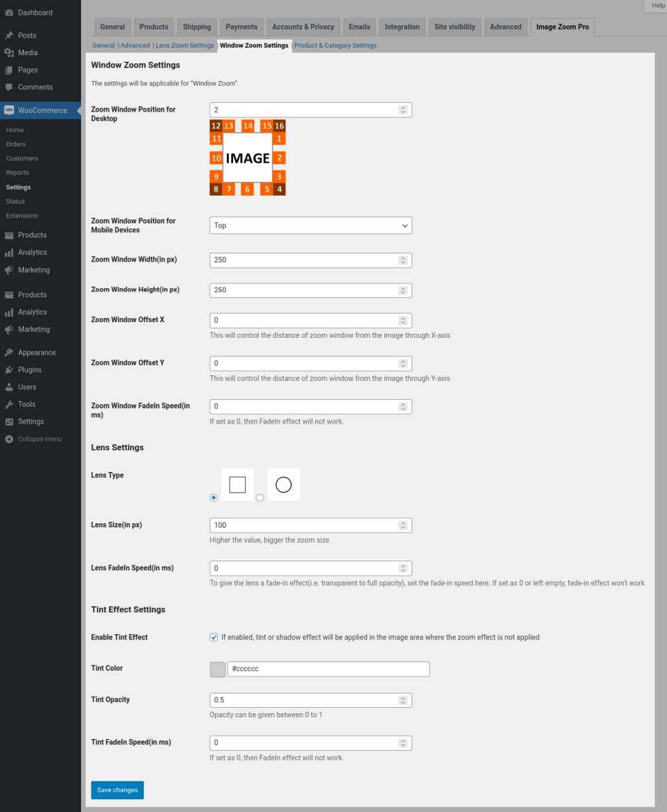Click the Tint Opacity stepper arrows
The height and width of the screenshot is (812, 667).
pyautogui.click(x=403, y=700)
